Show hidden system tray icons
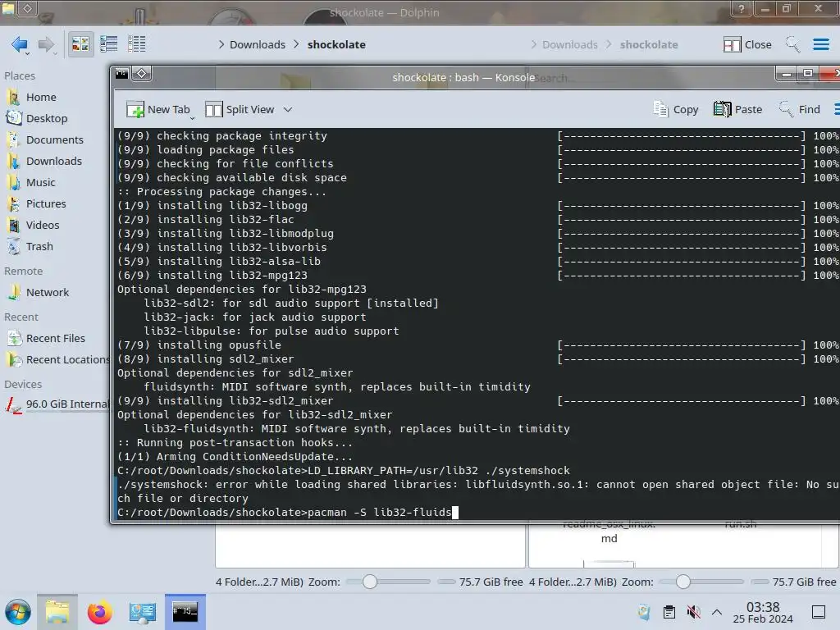 pos(717,612)
